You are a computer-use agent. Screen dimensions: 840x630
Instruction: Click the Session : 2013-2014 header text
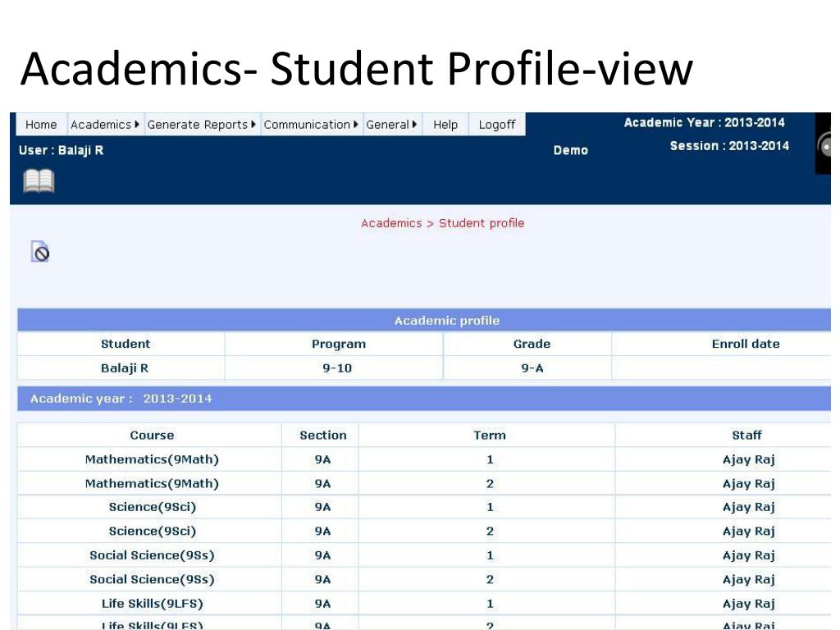pyautogui.click(x=729, y=146)
